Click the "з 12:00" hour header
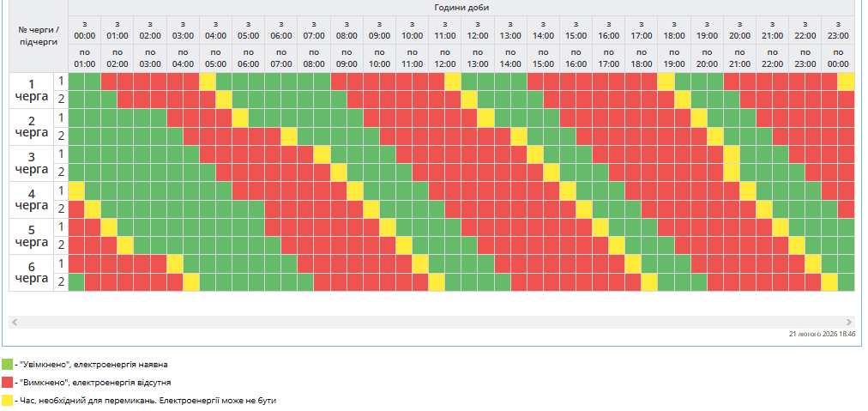Screen dimensions: 868x411 tap(477, 29)
